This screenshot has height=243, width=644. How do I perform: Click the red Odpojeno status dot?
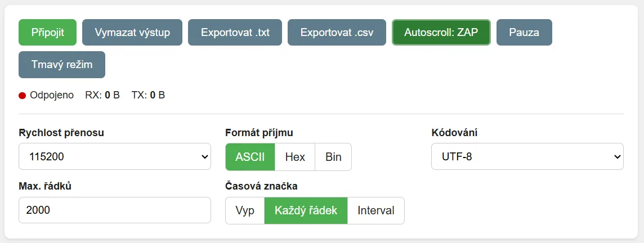(x=22, y=96)
